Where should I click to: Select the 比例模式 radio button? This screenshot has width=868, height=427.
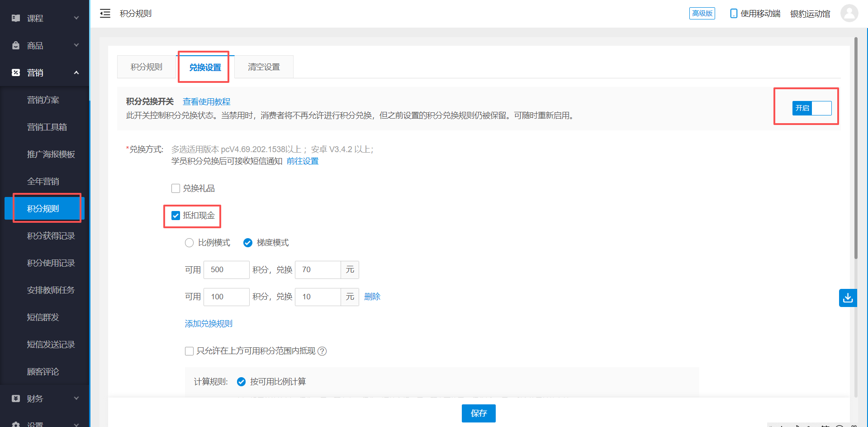coord(189,242)
